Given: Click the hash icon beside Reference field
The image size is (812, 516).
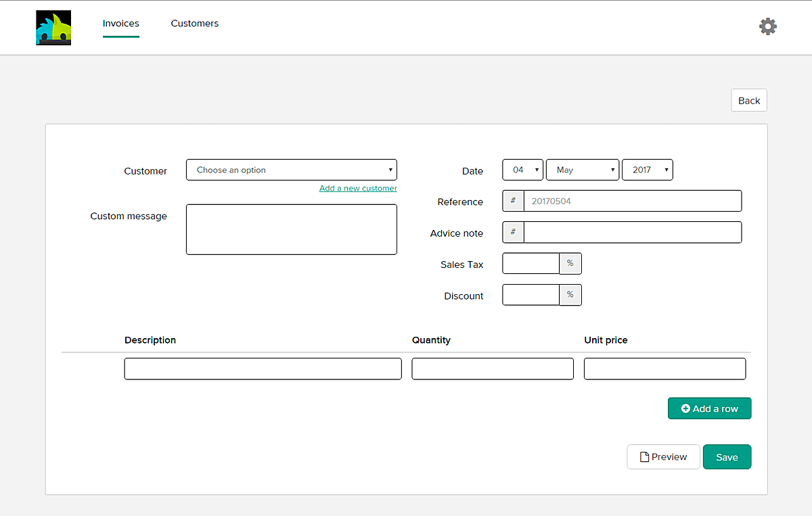Looking at the screenshot, I should coord(513,201).
